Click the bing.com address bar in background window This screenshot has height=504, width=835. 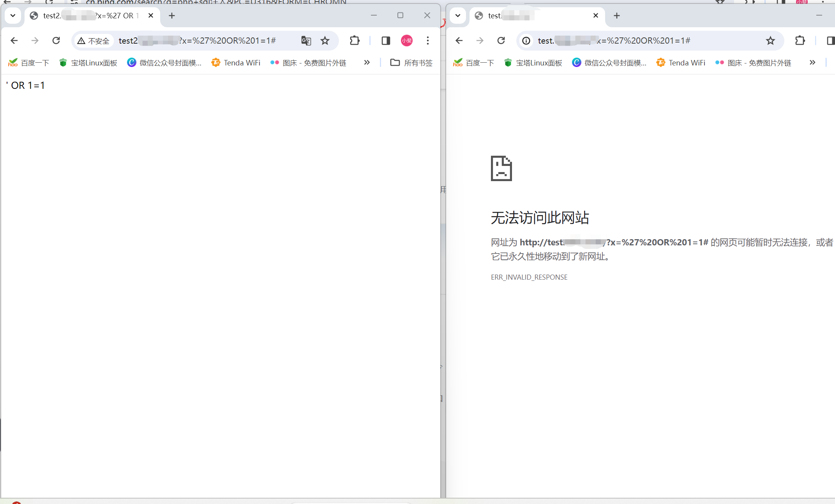point(216,2)
